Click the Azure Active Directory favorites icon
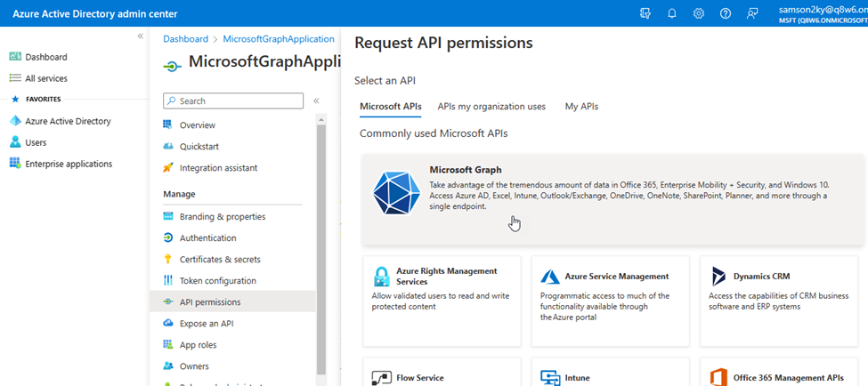The image size is (868, 386). click(15, 121)
